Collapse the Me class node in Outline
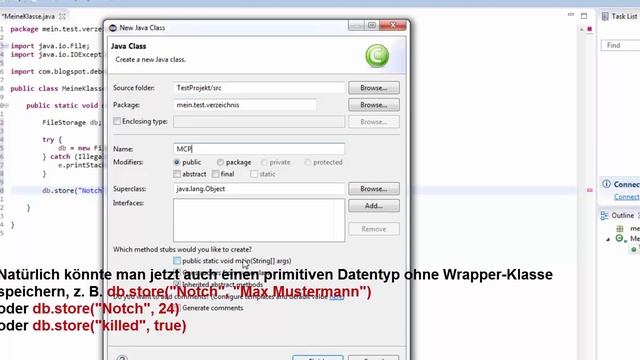The width and height of the screenshot is (640, 360). [608, 239]
